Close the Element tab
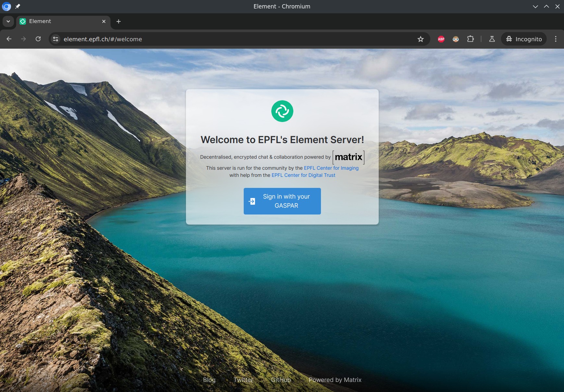Viewport: 564px width, 392px height. pyautogui.click(x=104, y=21)
